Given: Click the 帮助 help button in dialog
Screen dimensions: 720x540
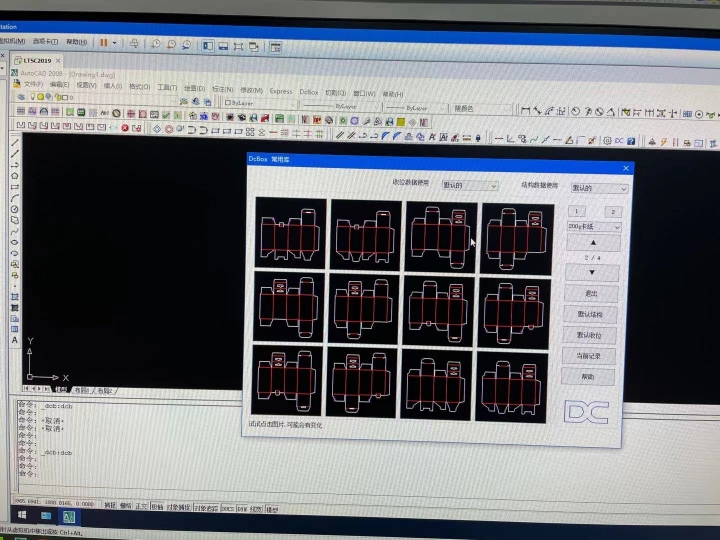Looking at the screenshot, I should click(x=587, y=377).
